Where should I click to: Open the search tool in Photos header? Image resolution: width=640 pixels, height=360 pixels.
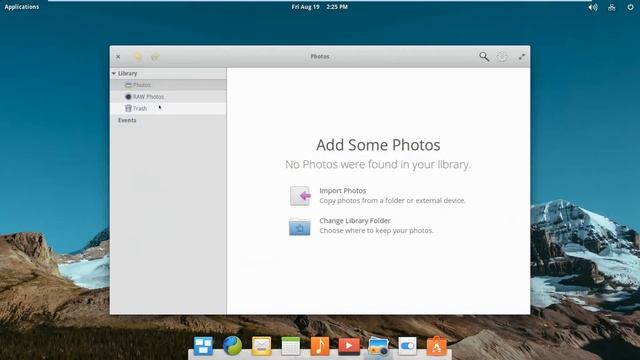click(484, 57)
